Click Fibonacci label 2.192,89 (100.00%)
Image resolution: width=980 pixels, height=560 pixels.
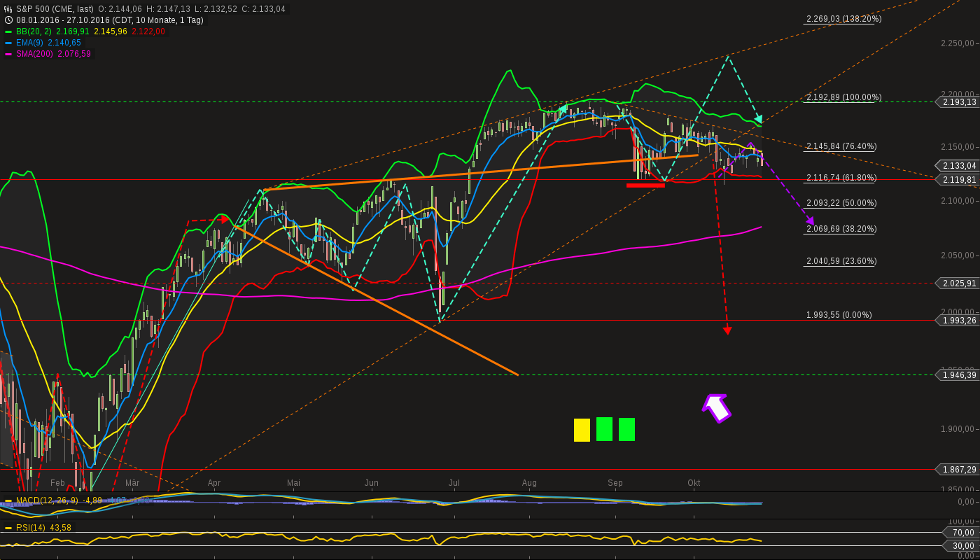[843, 97]
